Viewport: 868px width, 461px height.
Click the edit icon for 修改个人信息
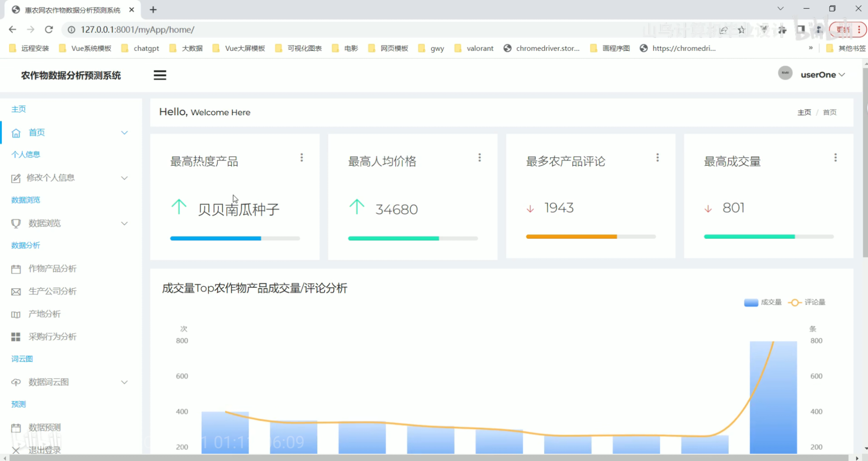tap(16, 178)
